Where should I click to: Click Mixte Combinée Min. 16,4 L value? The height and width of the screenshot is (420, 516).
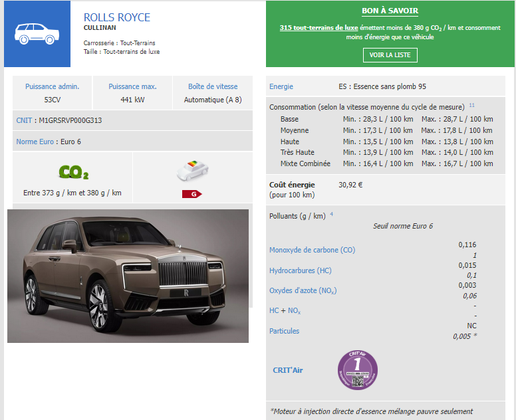point(378,163)
